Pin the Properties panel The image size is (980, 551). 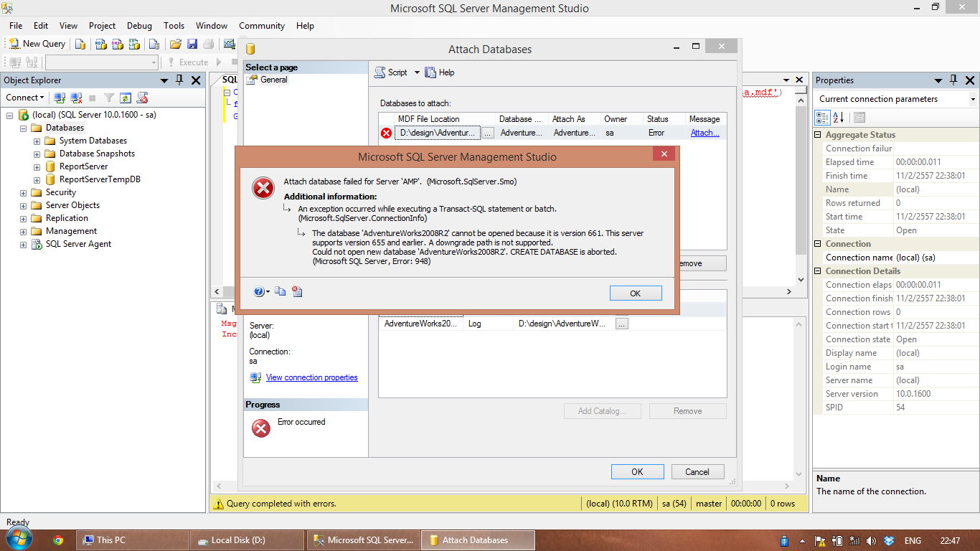coord(953,80)
